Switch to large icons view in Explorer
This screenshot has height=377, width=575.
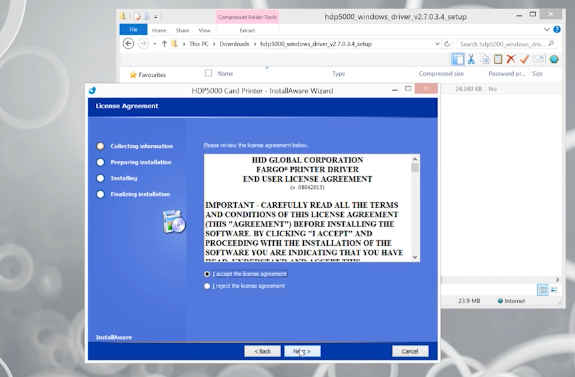click(554, 290)
